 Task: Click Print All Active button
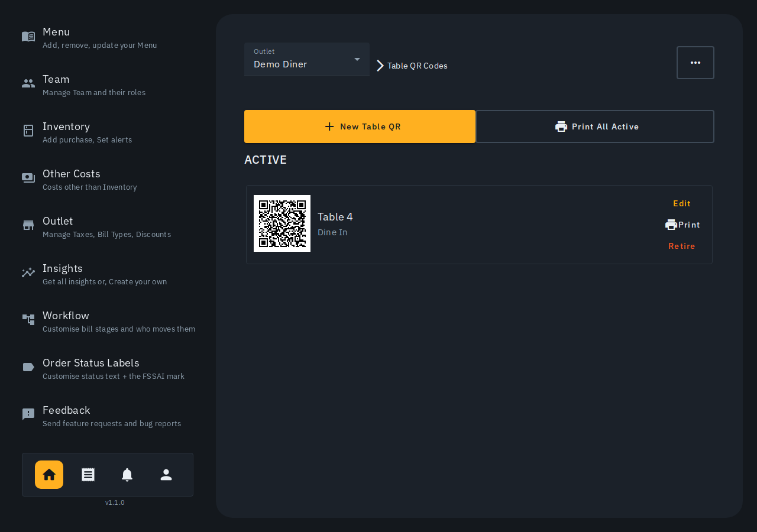pos(595,126)
